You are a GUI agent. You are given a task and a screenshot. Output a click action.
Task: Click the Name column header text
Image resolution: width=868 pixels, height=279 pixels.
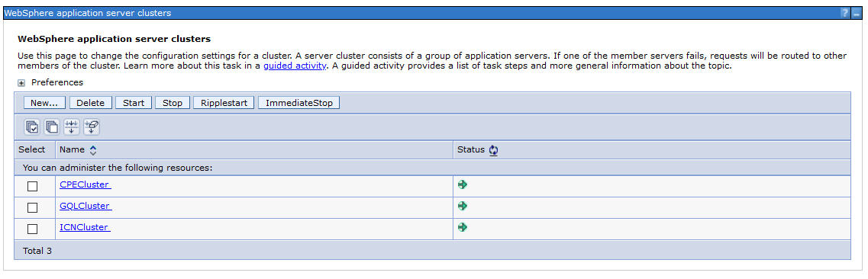coord(72,149)
